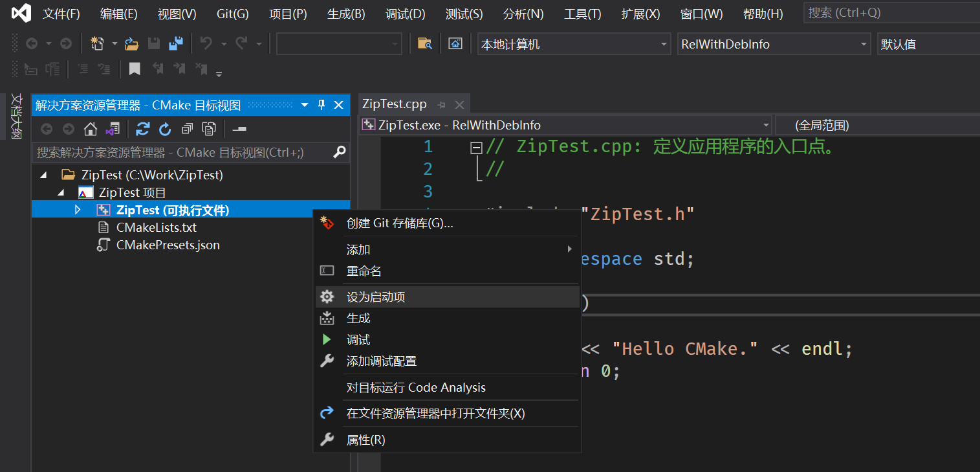
Task: Open the ZipTest.exe debug target dropdown
Action: [x=765, y=124]
